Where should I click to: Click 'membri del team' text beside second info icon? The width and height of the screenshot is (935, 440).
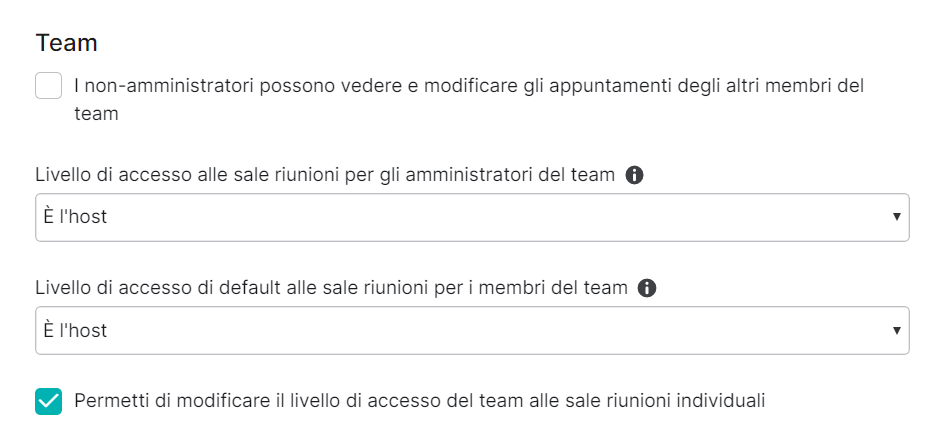pyautogui.click(x=553, y=288)
